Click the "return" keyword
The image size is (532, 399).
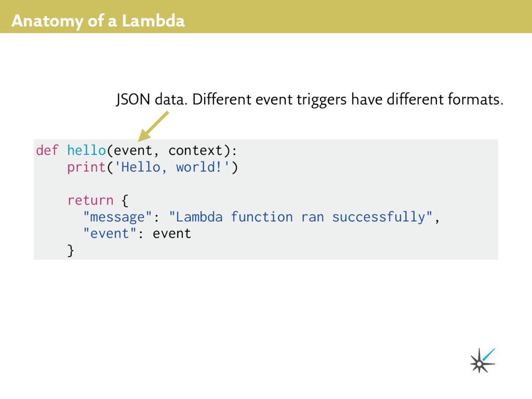(90, 200)
